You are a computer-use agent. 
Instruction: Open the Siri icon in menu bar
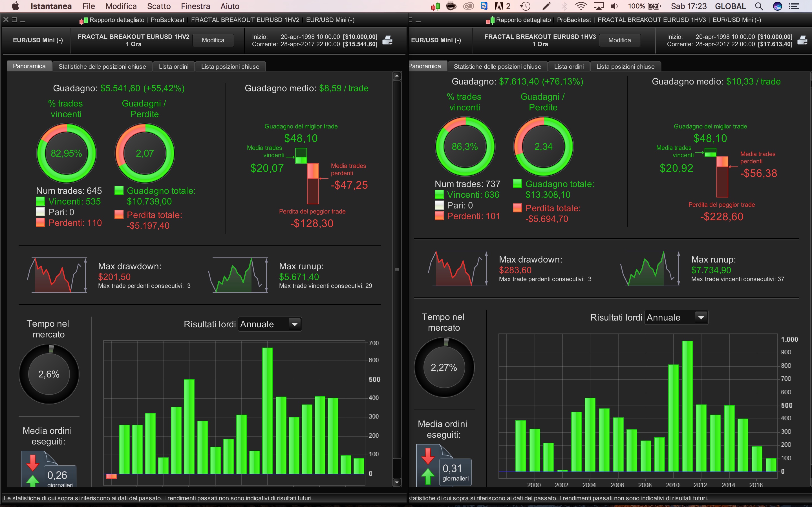[777, 6]
